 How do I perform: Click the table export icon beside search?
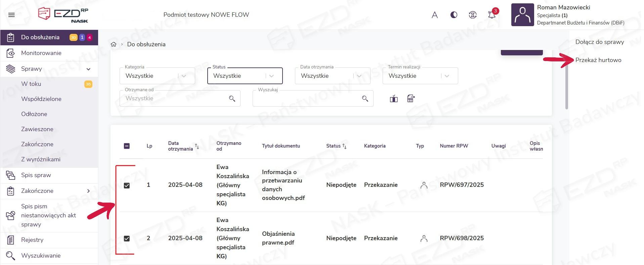(411, 98)
